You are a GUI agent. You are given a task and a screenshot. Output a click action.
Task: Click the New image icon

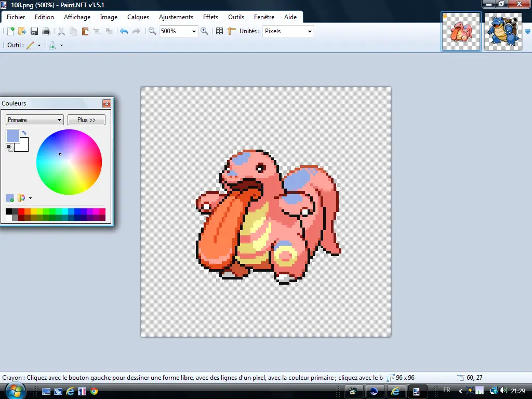tap(10, 31)
